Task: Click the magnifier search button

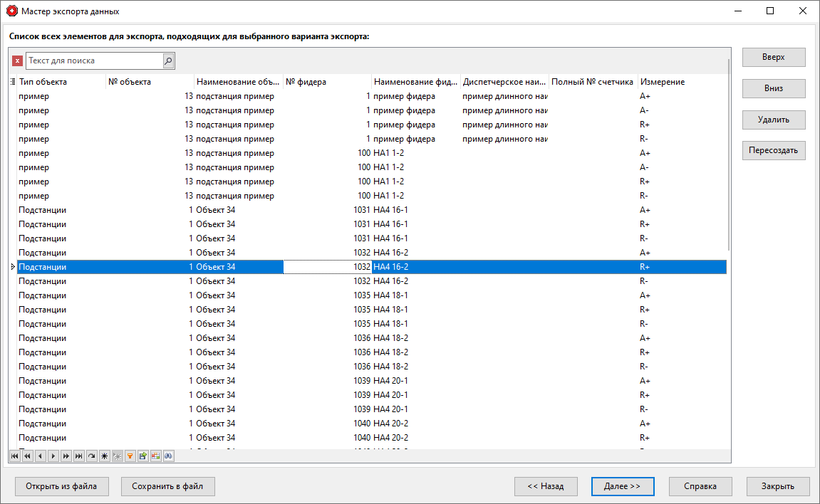Action: click(x=168, y=61)
